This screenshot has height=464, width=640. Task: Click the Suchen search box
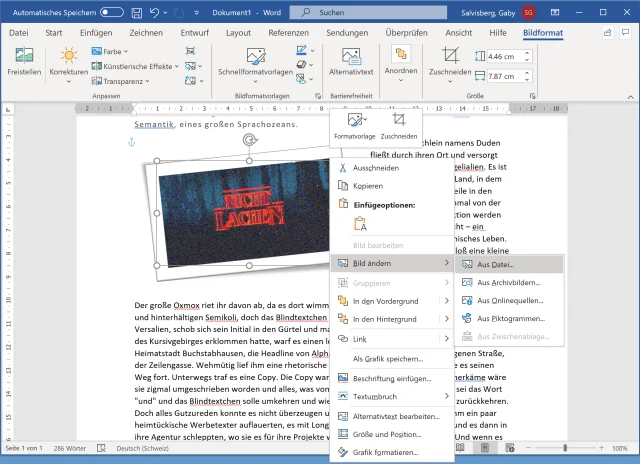tap(340, 12)
